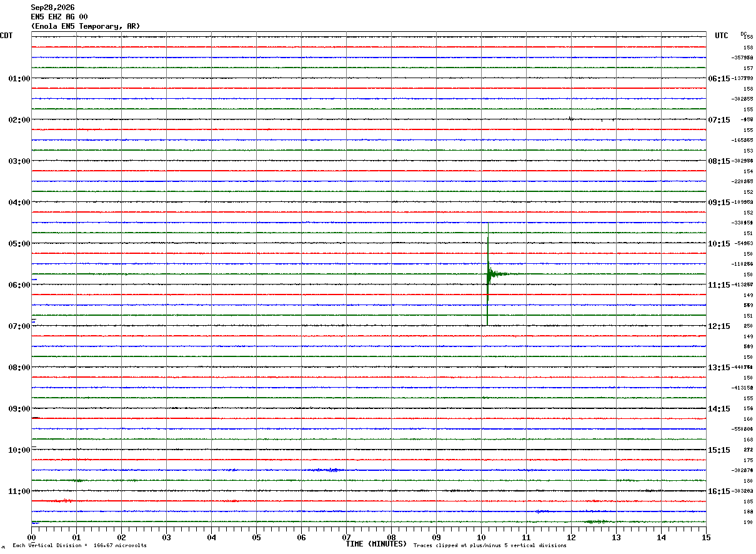Image resolution: width=756 pixels, height=554 pixels.
Task: Click the station name Enola EN5 Temporary, AR
Action: pos(86,26)
